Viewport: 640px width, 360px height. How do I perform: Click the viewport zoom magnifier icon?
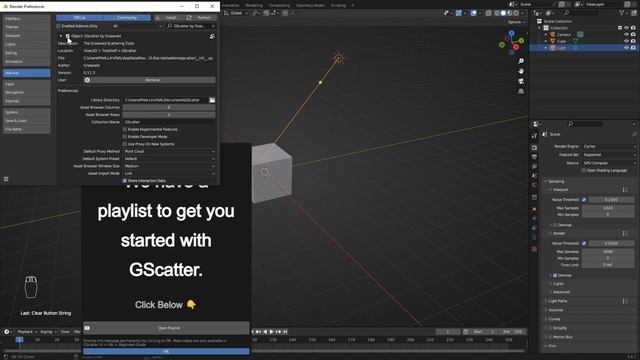521,61
